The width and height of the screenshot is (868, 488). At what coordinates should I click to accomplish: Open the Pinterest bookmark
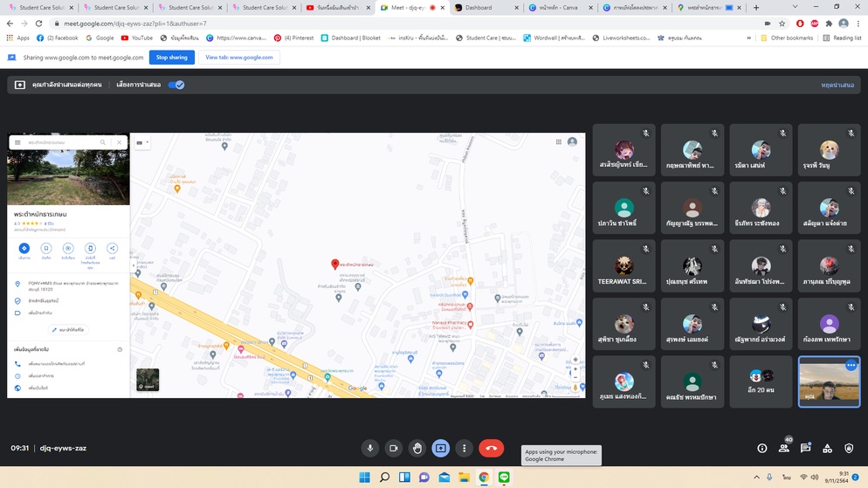pos(293,38)
